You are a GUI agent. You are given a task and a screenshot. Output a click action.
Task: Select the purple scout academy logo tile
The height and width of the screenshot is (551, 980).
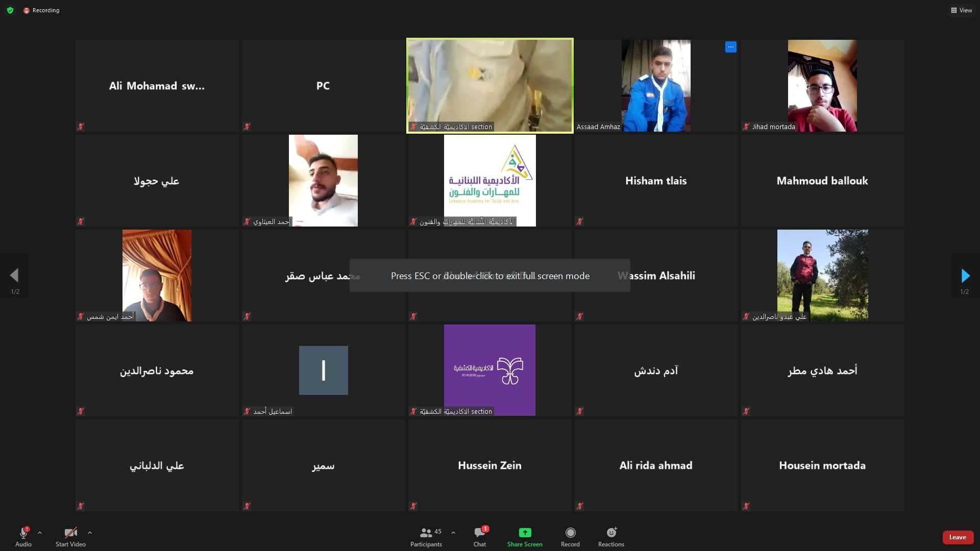click(x=489, y=370)
